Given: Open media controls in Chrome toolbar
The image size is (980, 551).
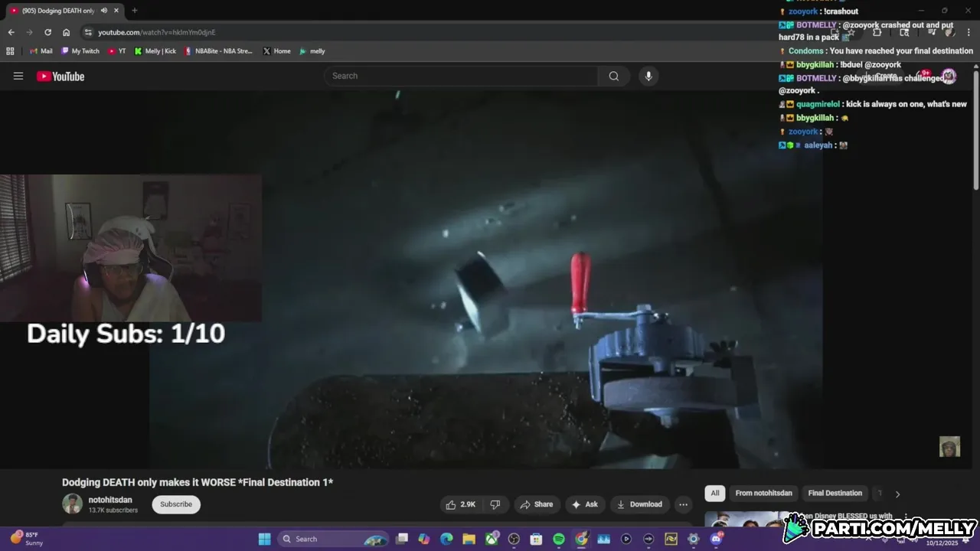Looking at the screenshot, I should click(x=931, y=32).
